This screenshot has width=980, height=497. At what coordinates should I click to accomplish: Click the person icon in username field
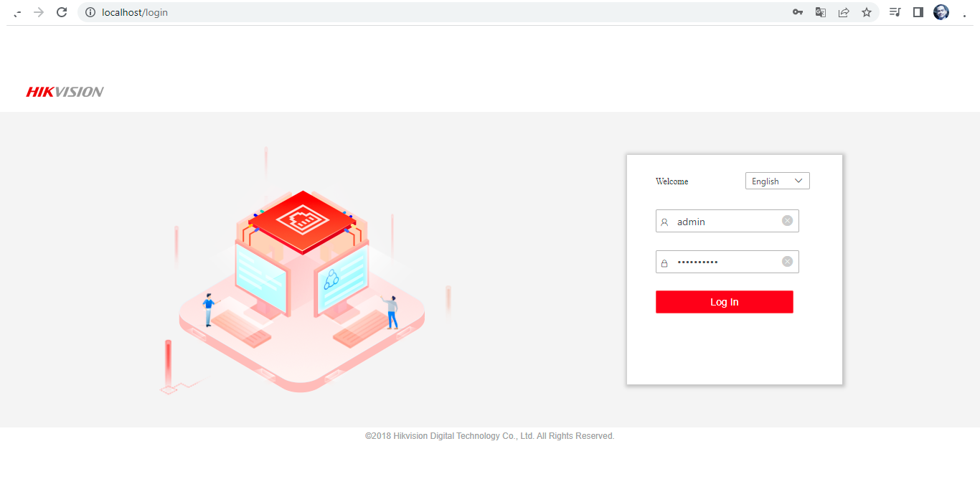tap(664, 221)
